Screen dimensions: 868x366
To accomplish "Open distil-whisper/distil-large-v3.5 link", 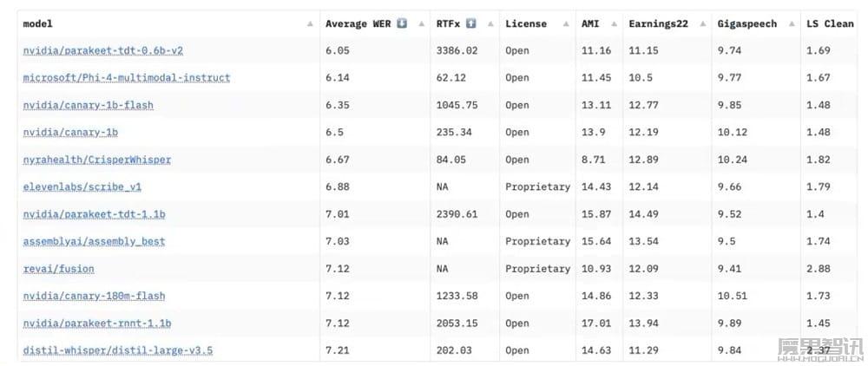I will (x=118, y=350).
